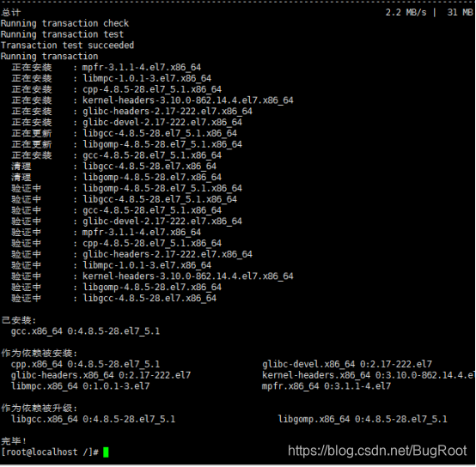Click the '2.2 MB/s' download speed value
The height and width of the screenshot is (467, 476).
pyautogui.click(x=406, y=12)
